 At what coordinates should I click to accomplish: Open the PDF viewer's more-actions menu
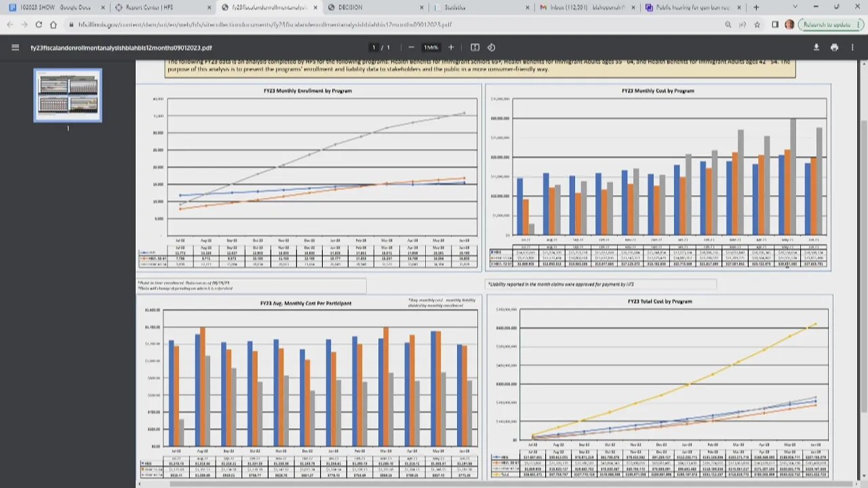point(852,47)
